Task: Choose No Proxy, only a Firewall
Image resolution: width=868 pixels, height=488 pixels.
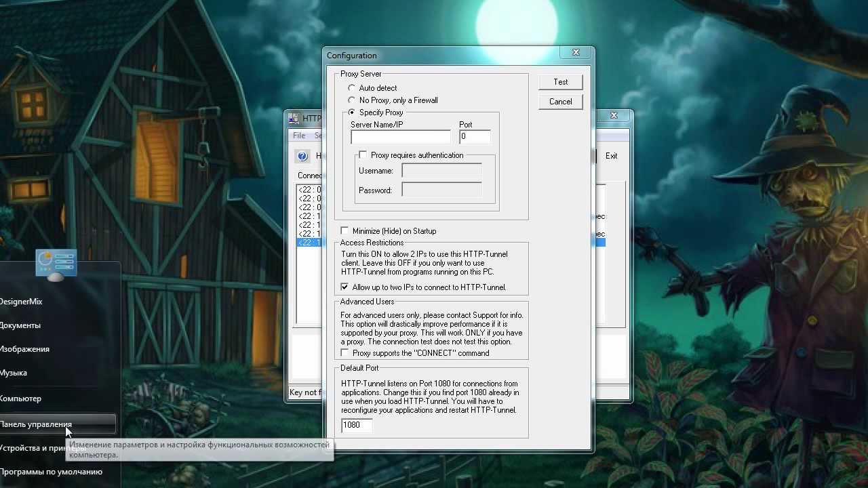Action: (x=351, y=100)
